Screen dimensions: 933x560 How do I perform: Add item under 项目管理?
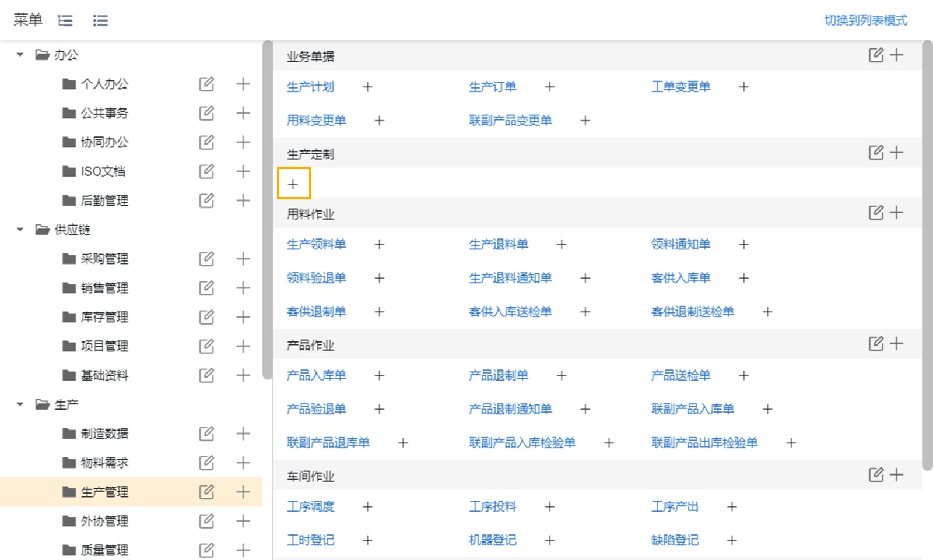click(x=243, y=346)
